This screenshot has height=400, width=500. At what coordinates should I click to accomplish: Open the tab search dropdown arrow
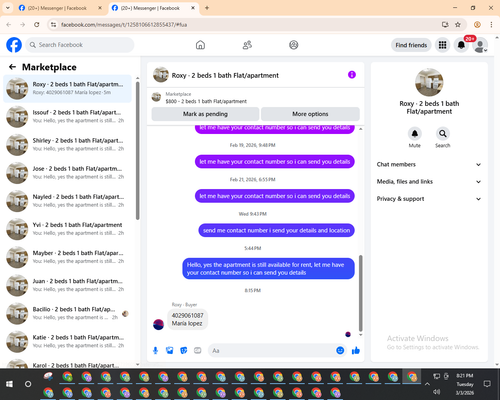coord(8,8)
